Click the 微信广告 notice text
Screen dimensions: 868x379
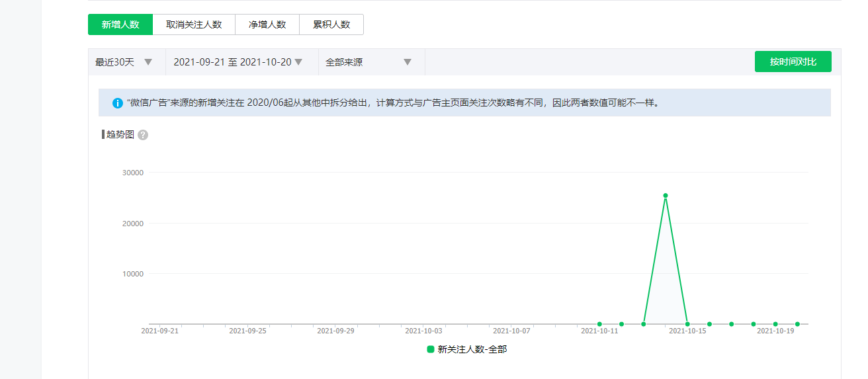pos(393,103)
